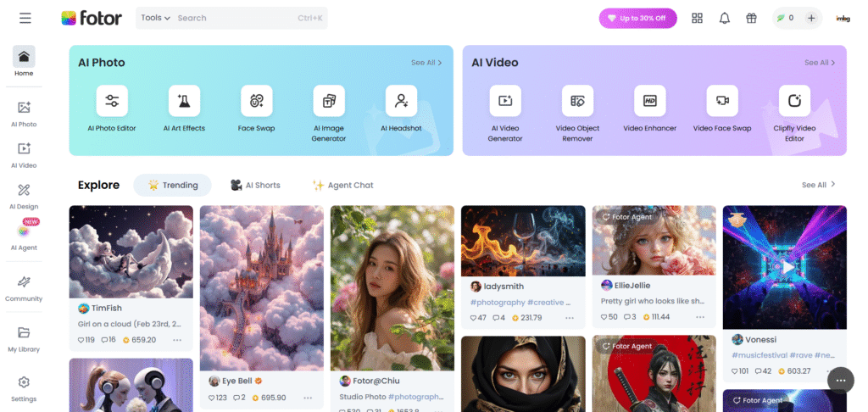Image resolution: width=868 pixels, height=412 pixels.
Task: Open the AI Art Effects tool
Action: 184,101
